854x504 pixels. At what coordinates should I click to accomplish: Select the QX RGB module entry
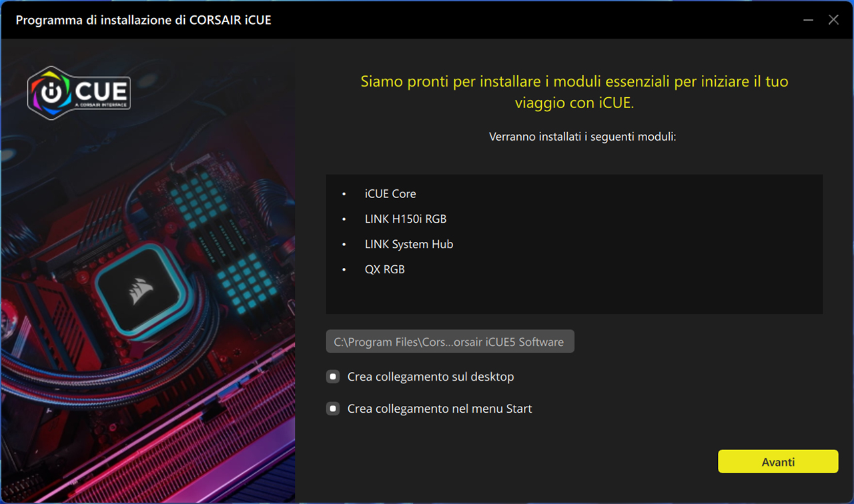tap(385, 269)
